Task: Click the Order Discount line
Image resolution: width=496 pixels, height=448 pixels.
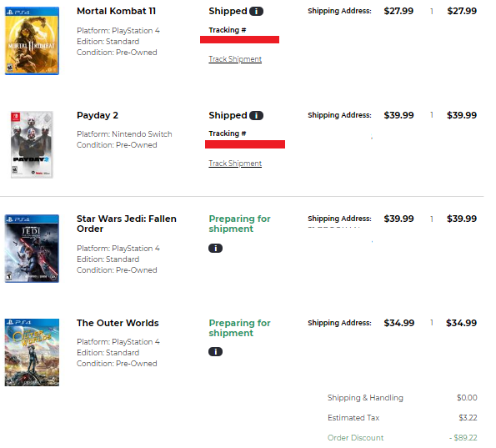Action: 402,438
